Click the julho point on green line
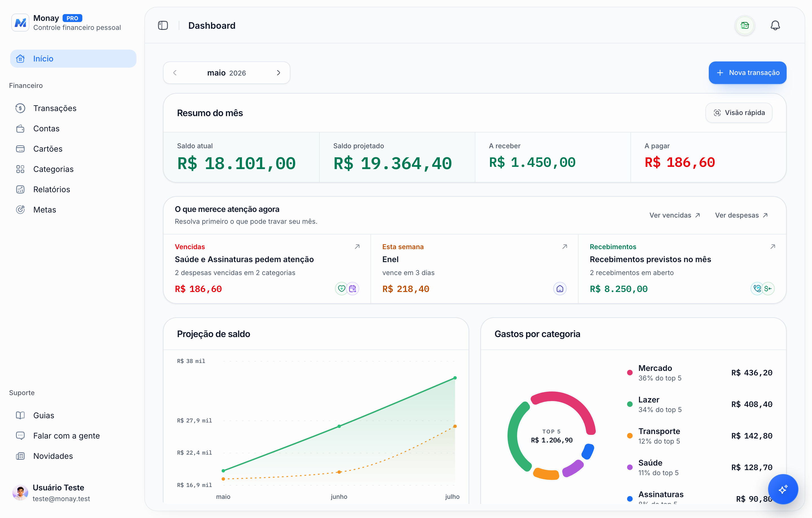This screenshot has height=518, width=812. [454, 378]
